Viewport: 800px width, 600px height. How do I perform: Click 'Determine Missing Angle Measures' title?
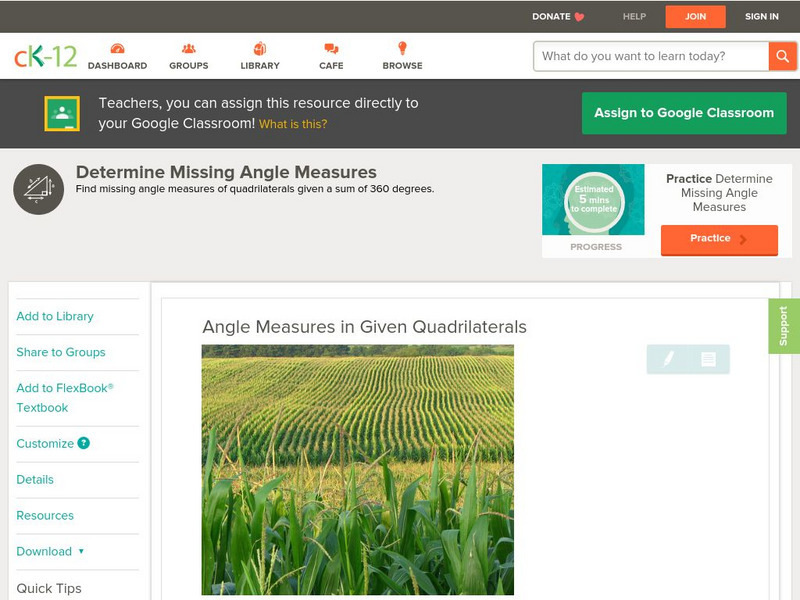(226, 172)
